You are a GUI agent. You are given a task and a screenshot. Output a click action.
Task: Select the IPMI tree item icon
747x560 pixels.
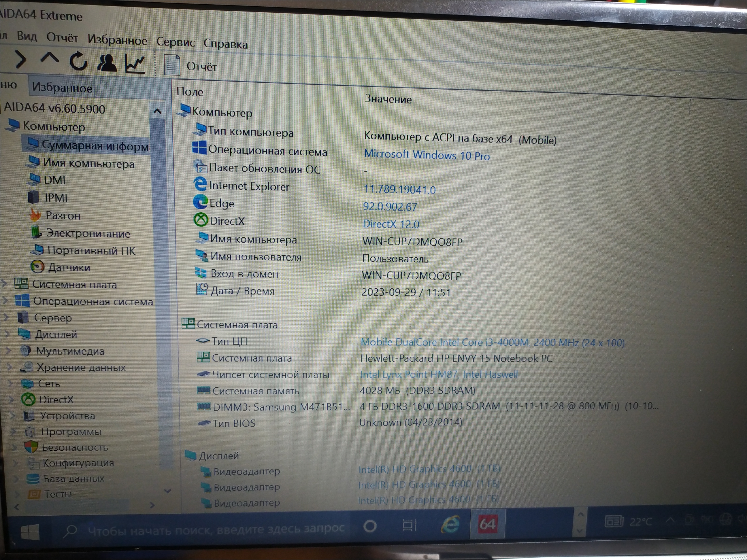[x=33, y=197]
